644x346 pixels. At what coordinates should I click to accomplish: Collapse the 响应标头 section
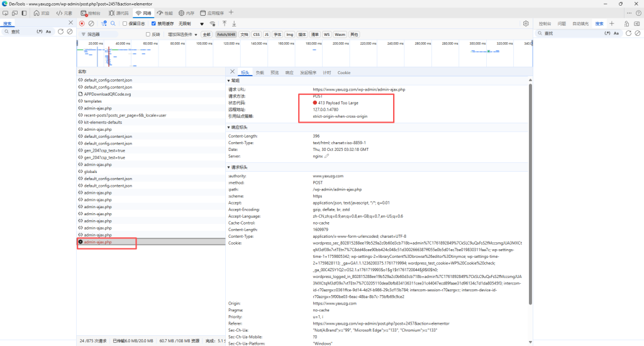(x=240, y=127)
